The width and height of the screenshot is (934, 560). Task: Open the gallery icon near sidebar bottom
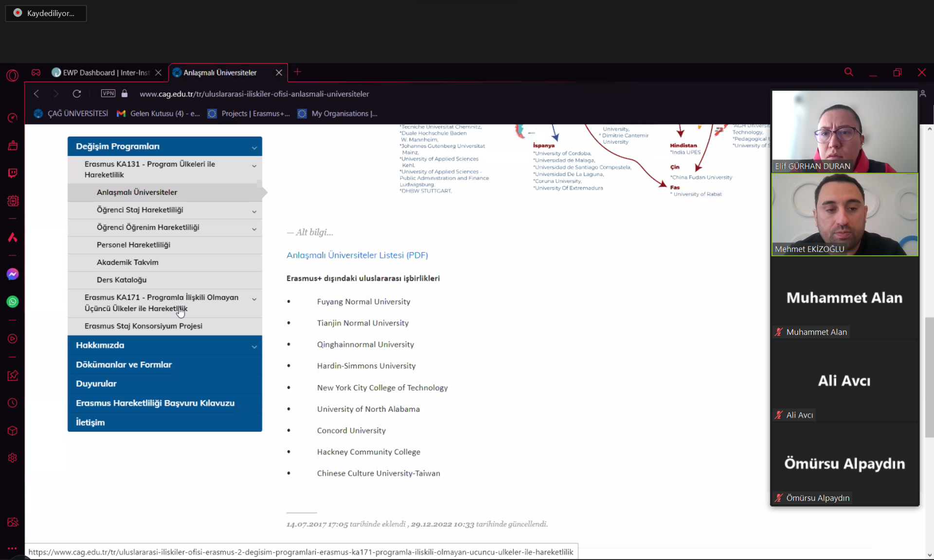(x=13, y=522)
